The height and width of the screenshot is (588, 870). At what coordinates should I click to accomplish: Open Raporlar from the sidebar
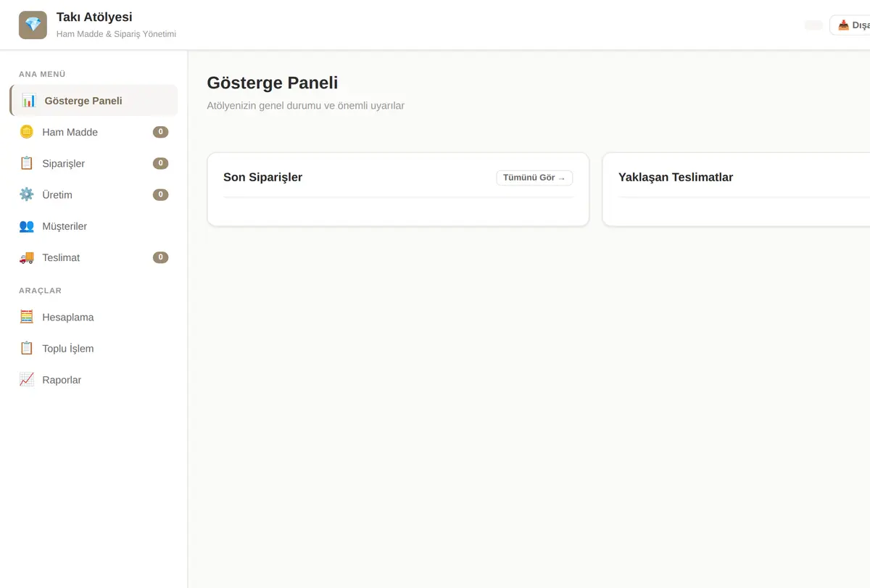[x=94, y=380]
